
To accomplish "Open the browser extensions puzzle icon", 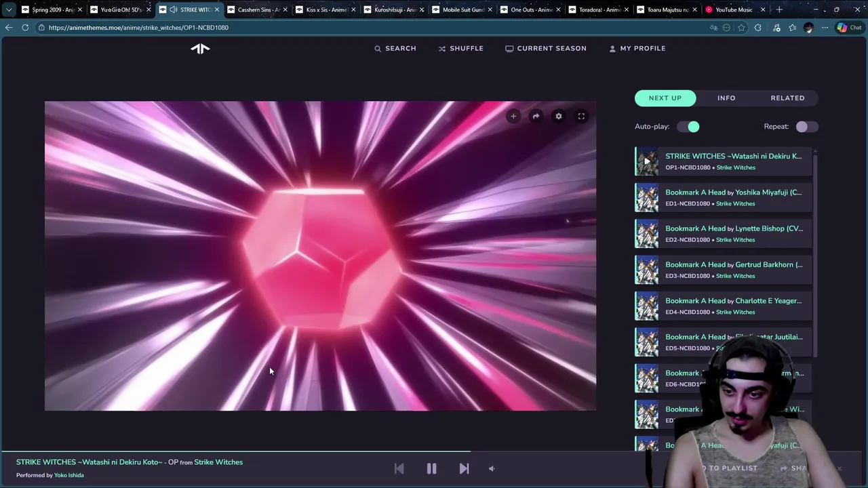I will [757, 28].
